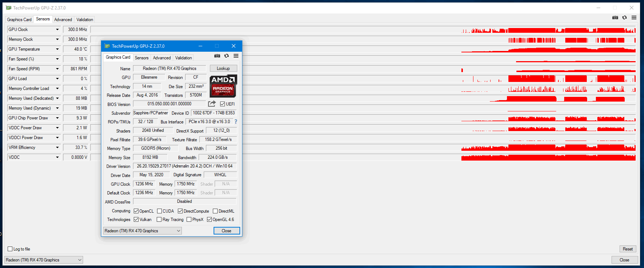Image resolution: width=644 pixels, height=268 pixels.
Task: Enable the Log to file checkbox
Action: (x=10, y=249)
